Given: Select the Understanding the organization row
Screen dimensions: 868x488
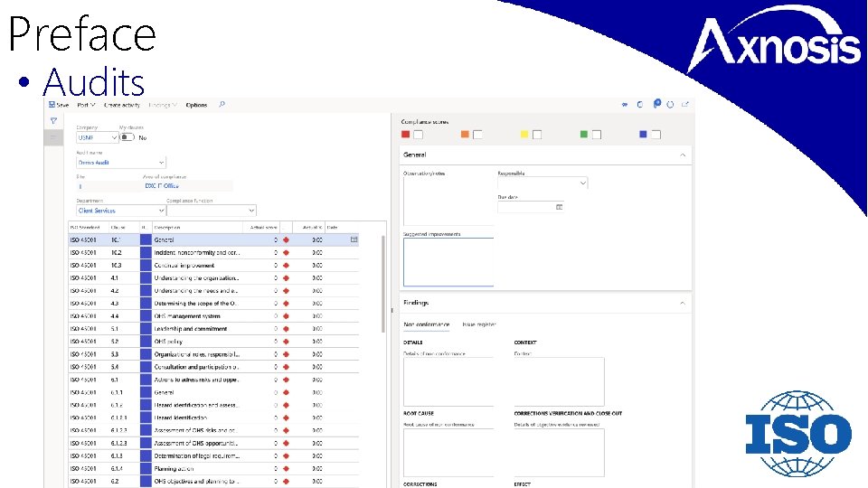Looking at the screenshot, I should pos(213,278).
